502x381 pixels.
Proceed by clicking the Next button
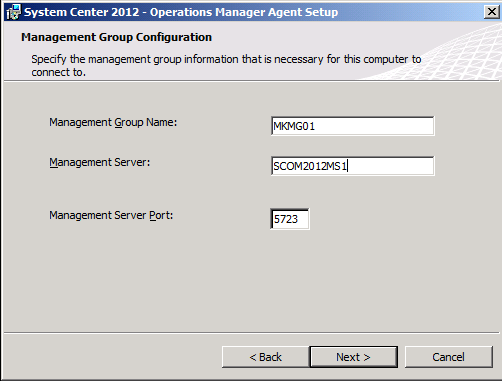pos(353,357)
